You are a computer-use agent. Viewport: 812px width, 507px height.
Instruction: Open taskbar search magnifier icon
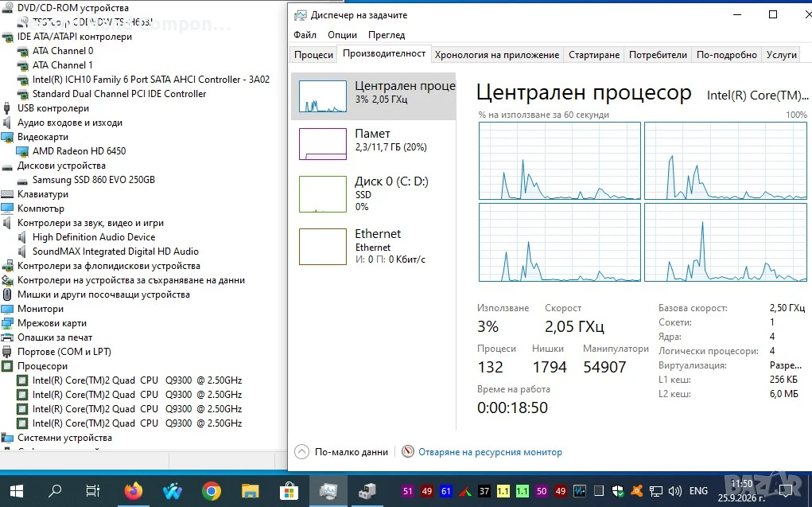point(55,490)
